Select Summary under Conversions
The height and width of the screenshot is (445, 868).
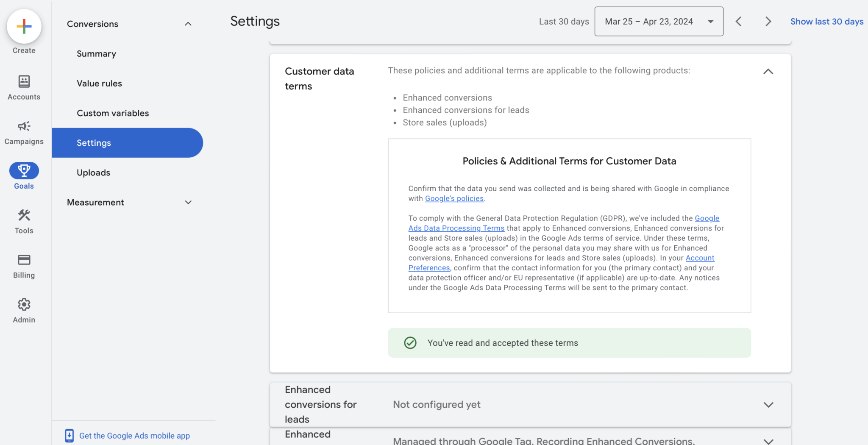(x=96, y=53)
